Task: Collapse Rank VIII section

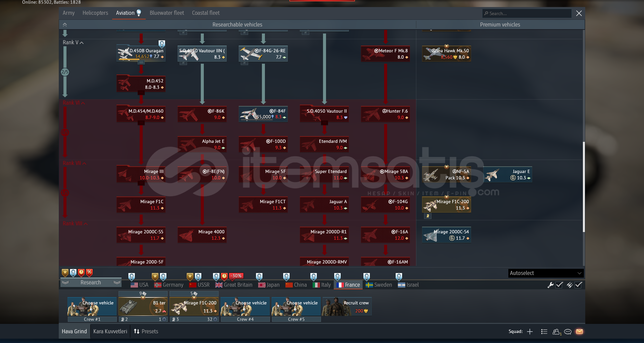Action: pyautogui.click(x=75, y=224)
